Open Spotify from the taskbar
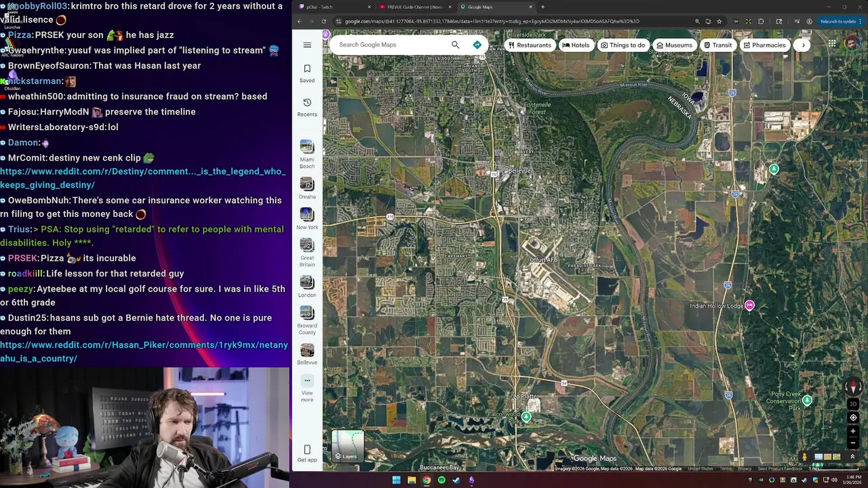The height and width of the screenshot is (488, 868). coord(441,480)
